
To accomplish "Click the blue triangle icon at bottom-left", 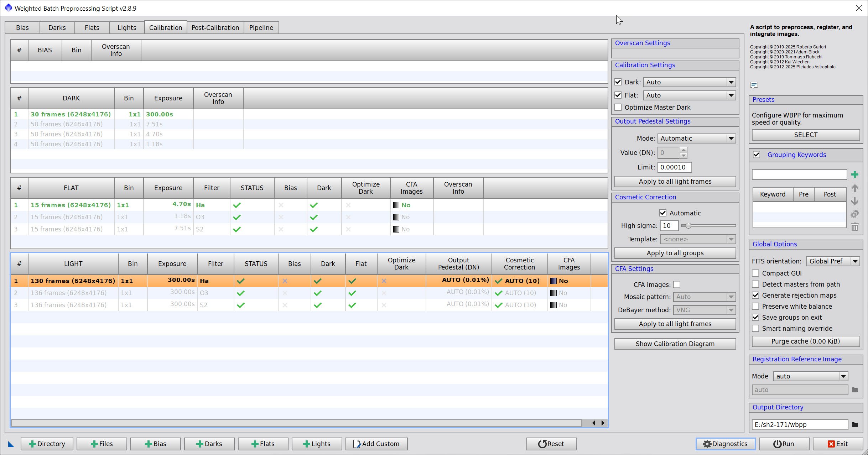I will (11, 444).
